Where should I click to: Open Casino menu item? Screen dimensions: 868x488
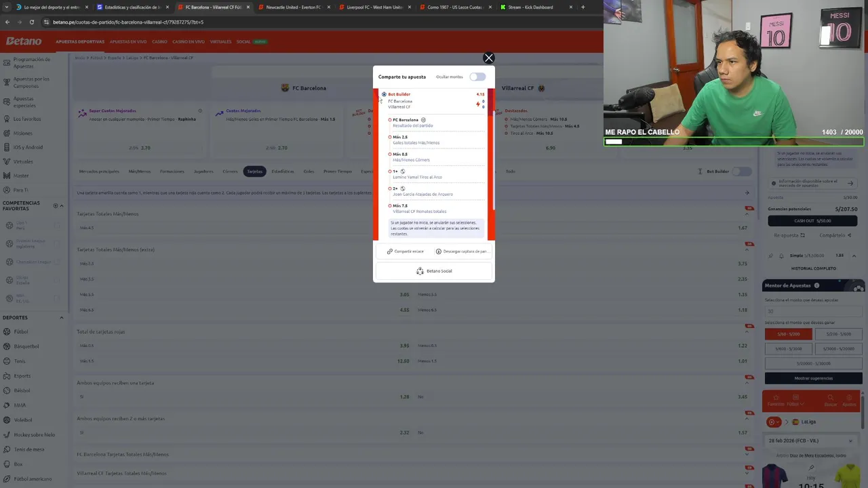tap(159, 41)
